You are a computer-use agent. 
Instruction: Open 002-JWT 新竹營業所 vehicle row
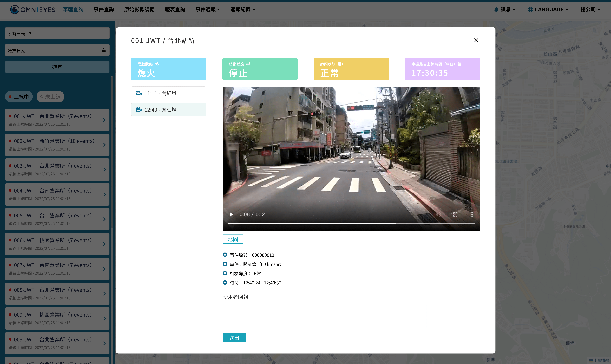point(57,145)
